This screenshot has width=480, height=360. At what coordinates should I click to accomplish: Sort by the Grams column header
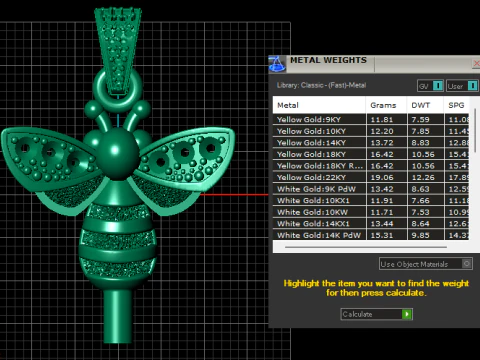pyautogui.click(x=386, y=105)
